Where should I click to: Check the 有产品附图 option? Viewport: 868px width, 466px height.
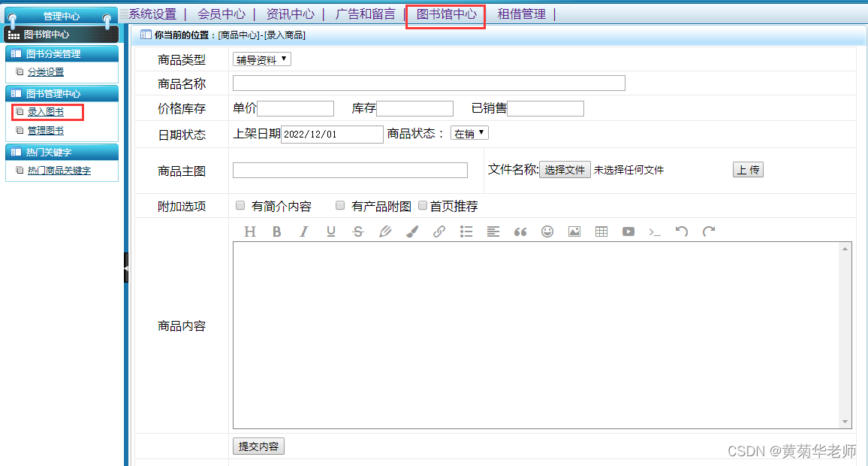339,204
